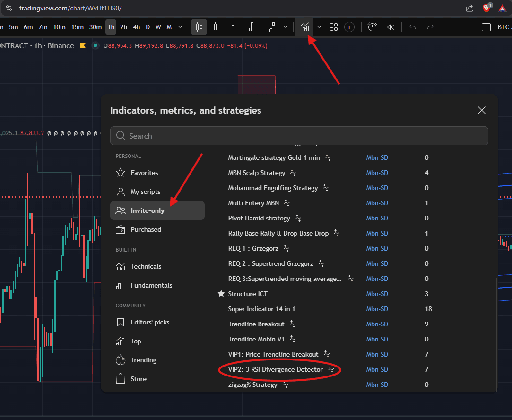Open the Brave Shields icon
This screenshot has height=420, width=512.
(x=486, y=8)
